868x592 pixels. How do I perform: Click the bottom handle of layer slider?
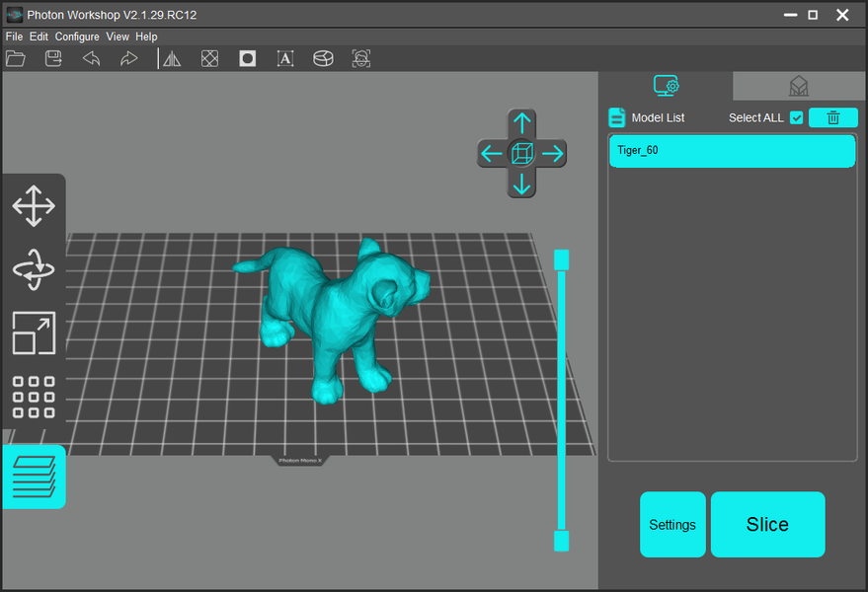pos(561,541)
